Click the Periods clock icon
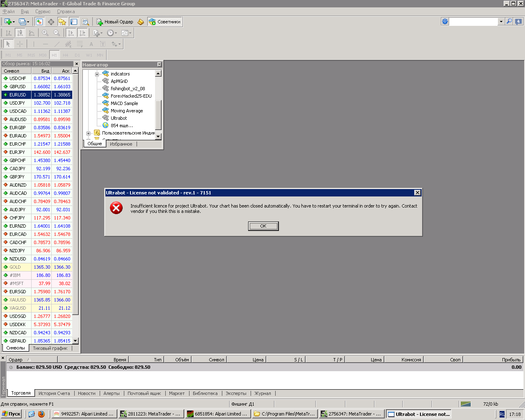 click(x=110, y=33)
